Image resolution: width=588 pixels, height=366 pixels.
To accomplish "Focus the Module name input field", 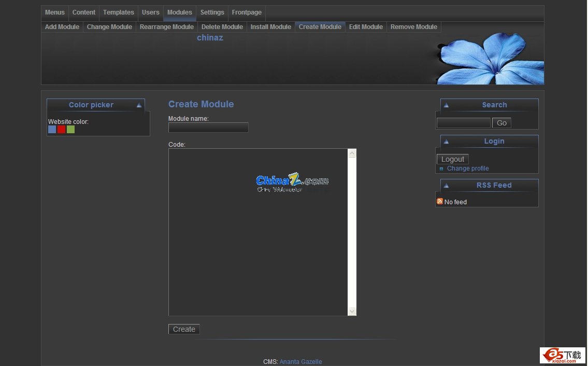I will click(208, 128).
